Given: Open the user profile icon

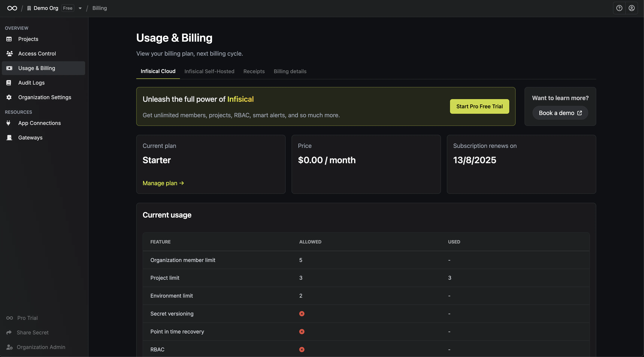Looking at the screenshot, I should (x=631, y=8).
